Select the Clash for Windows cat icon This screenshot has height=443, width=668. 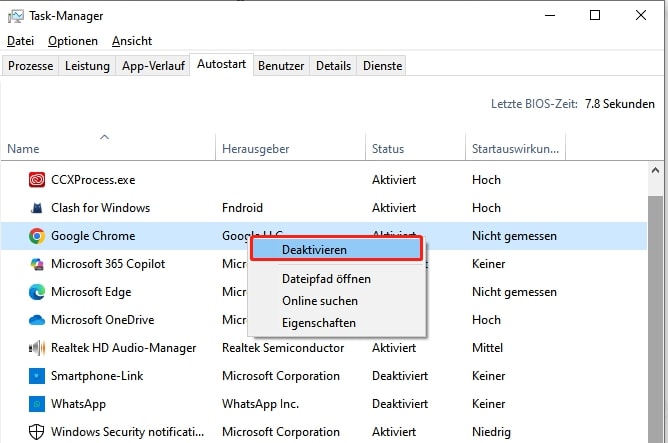37,208
